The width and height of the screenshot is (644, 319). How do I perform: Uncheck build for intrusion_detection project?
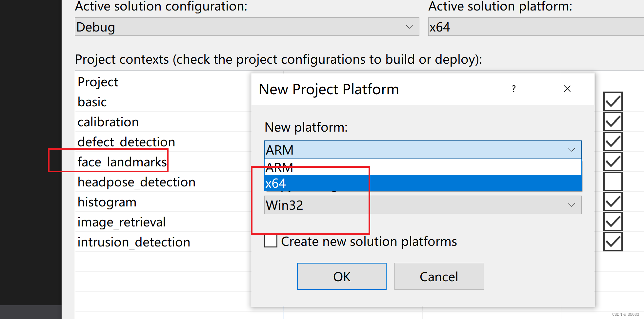pyautogui.click(x=613, y=242)
